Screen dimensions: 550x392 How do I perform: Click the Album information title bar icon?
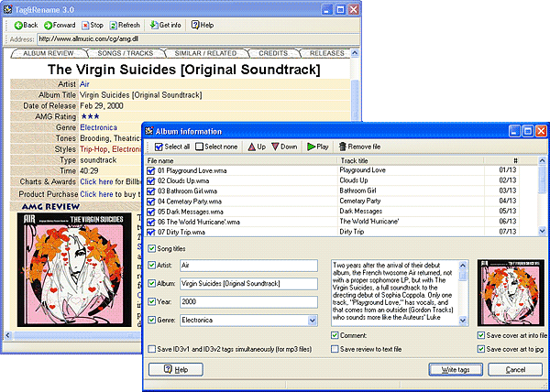click(149, 131)
